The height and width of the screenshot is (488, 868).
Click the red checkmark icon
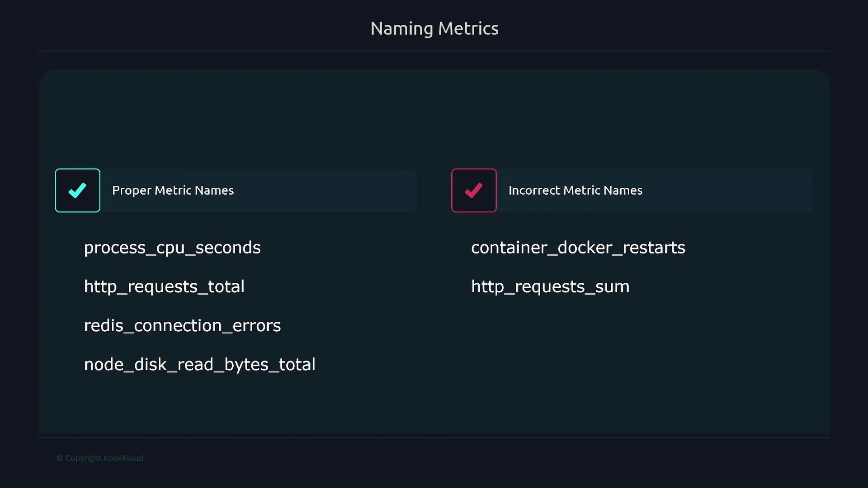click(474, 190)
